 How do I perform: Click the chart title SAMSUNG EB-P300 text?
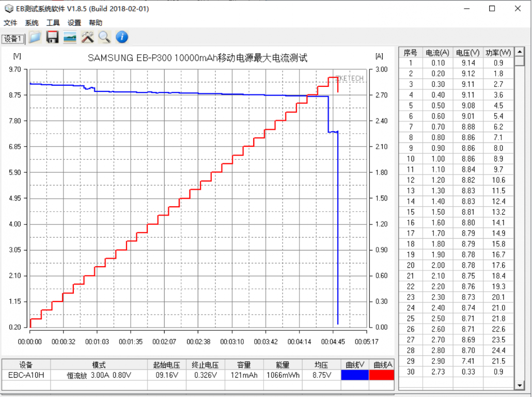pos(197,58)
